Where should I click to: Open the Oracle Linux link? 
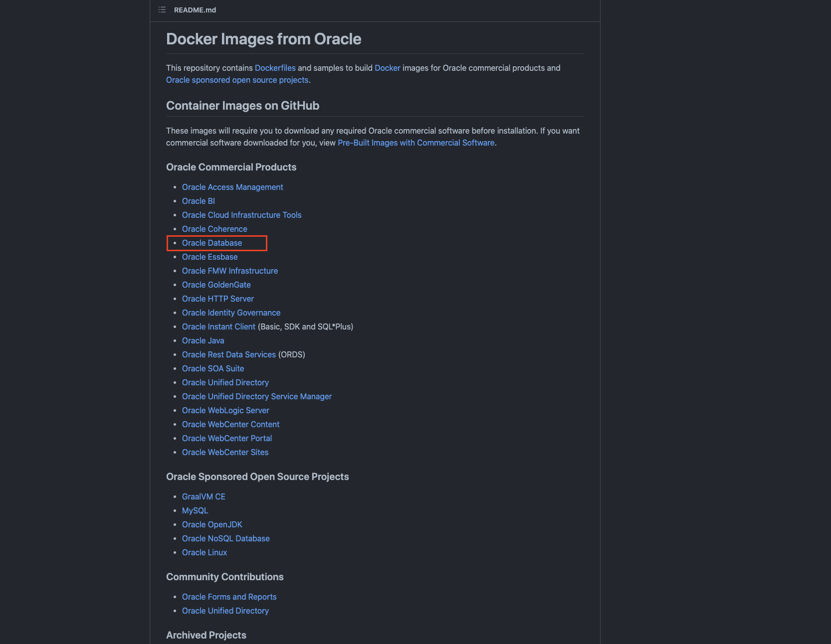(205, 552)
